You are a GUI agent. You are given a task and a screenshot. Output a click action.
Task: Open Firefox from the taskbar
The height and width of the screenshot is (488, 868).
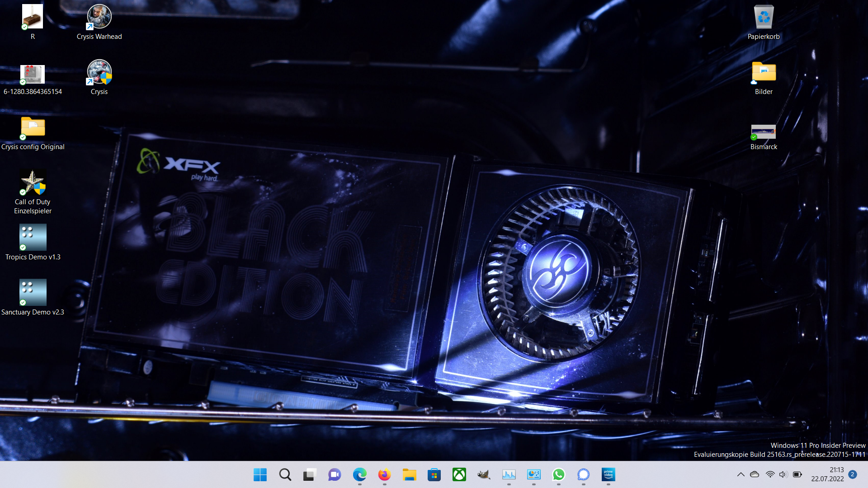pos(384,474)
